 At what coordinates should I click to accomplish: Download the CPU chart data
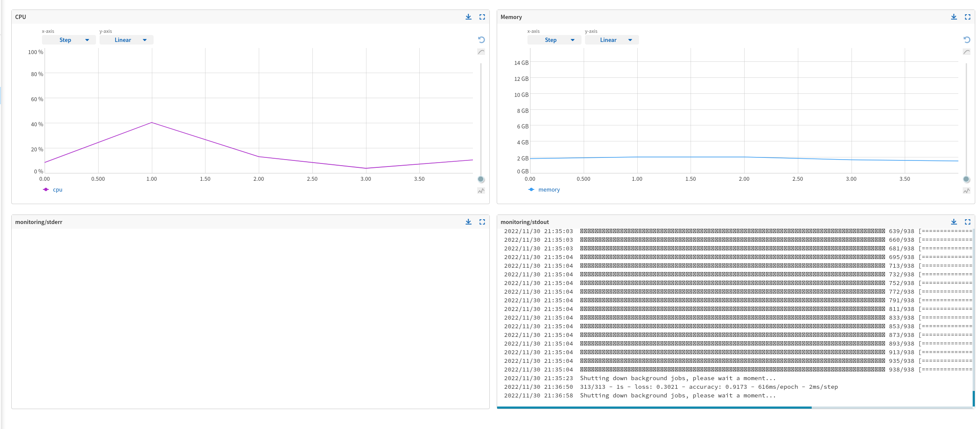[468, 17]
